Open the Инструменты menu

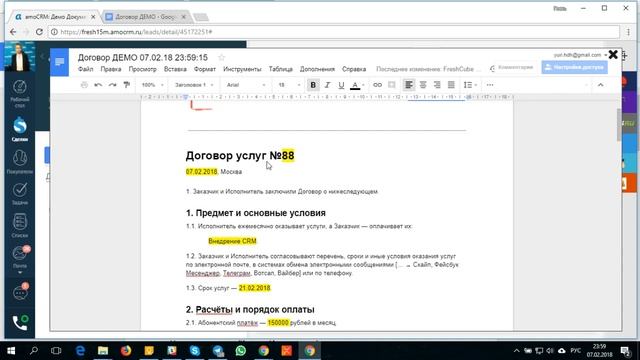242,69
